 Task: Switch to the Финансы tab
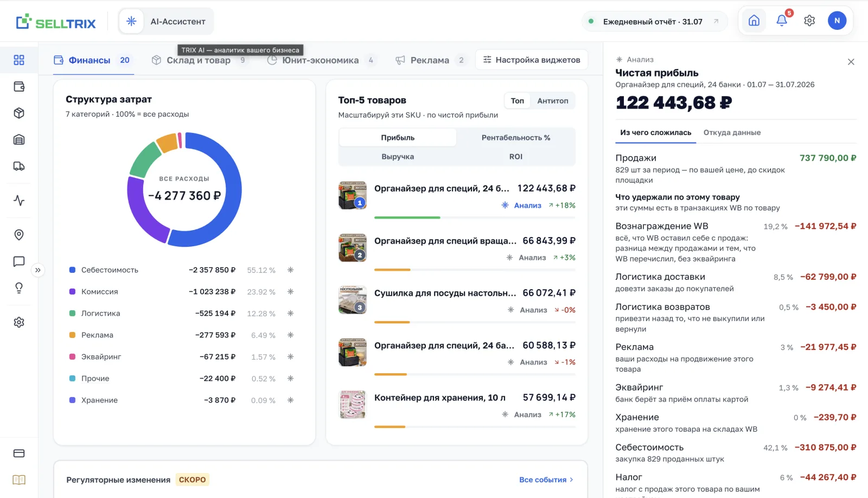point(93,60)
